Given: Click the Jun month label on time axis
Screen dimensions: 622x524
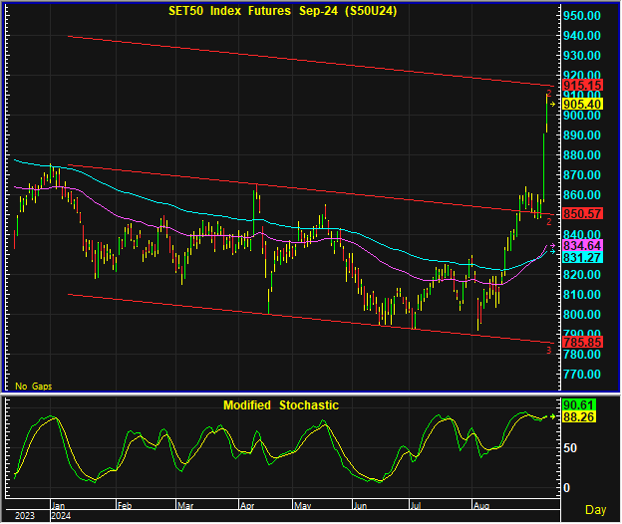Looking at the screenshot, I should pos(360,505).
